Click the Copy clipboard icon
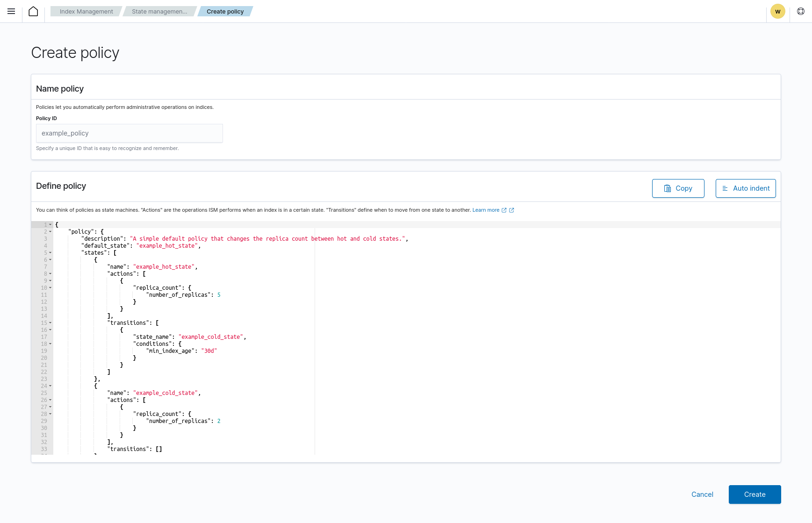Viewport: 812px width, 523px height. coord(668,188)
